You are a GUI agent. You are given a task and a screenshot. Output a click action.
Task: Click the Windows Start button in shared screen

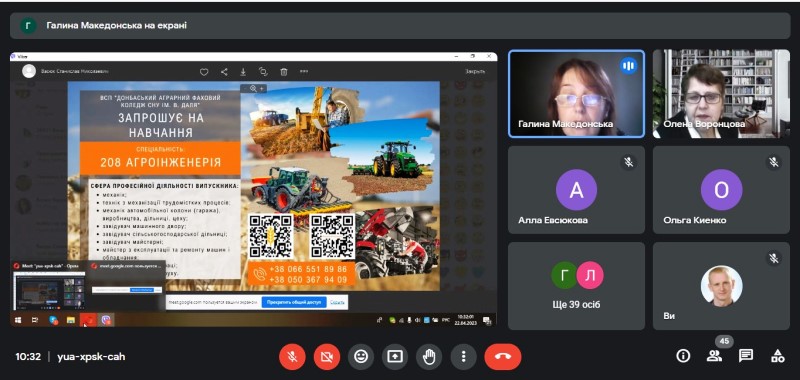[18, 320]
